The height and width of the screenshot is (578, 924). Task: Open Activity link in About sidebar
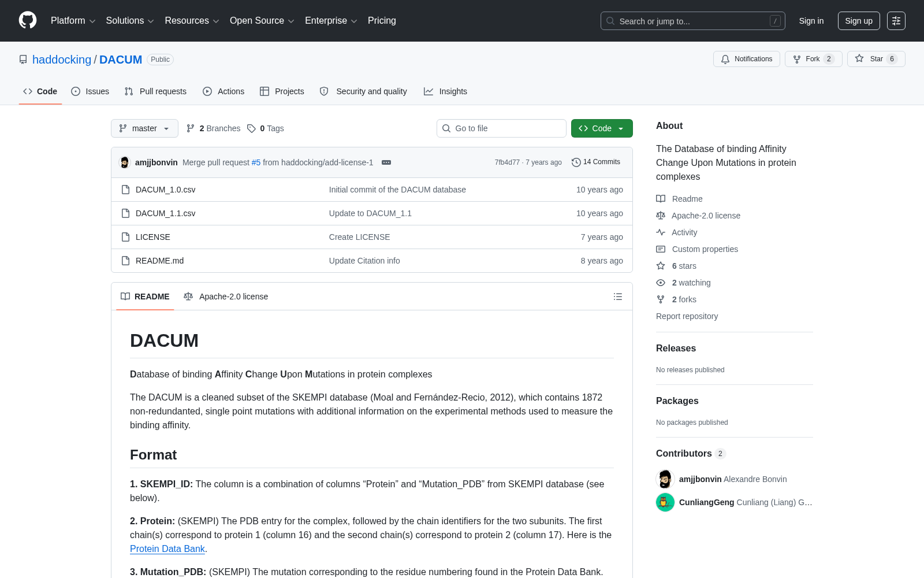click(x=677, y=232)
